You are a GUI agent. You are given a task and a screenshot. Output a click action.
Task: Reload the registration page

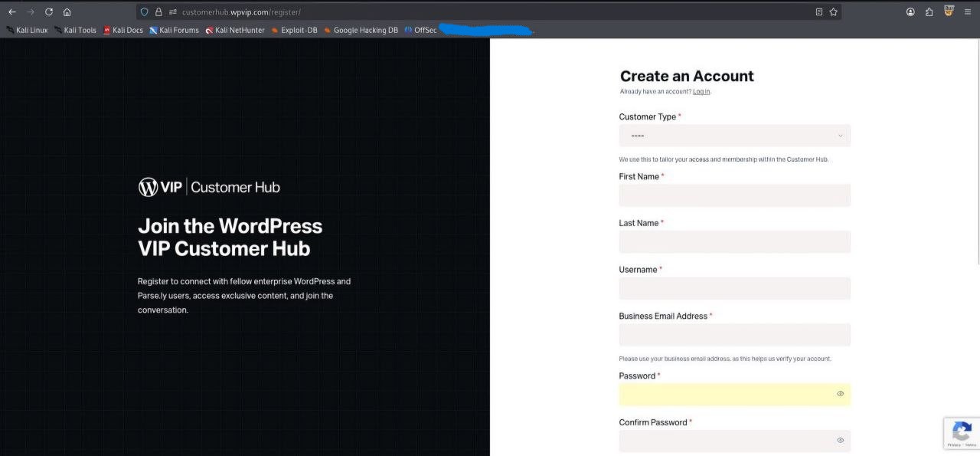pyautogui.click(x=48, y=11)
